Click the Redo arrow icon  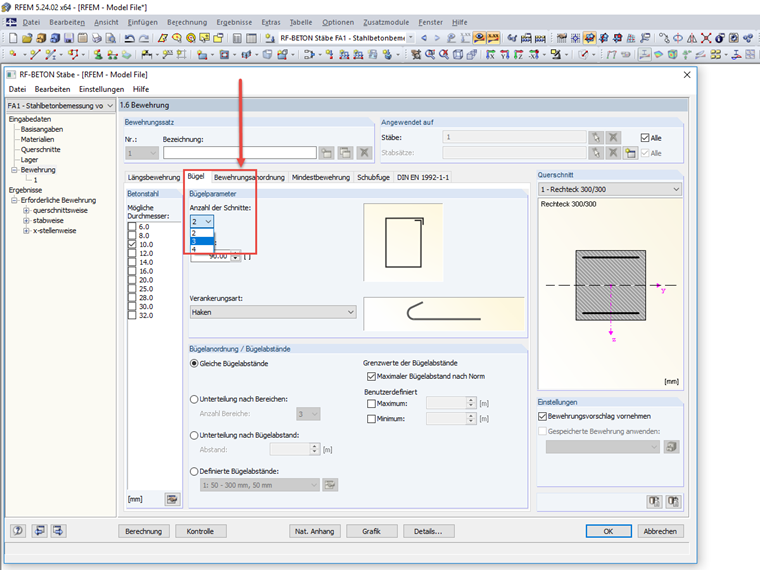144,38
